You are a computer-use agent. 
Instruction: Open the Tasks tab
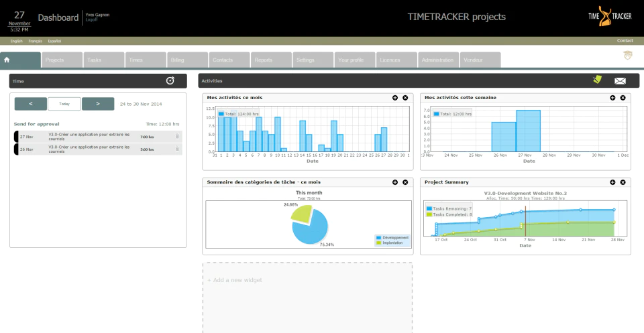coord(104,60)
